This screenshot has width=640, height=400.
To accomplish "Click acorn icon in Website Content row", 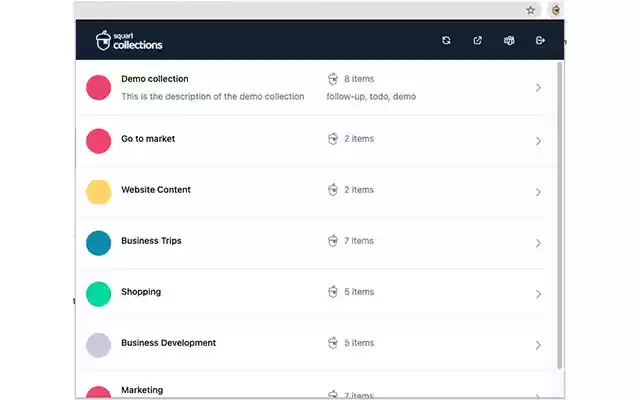I will pyautogui.click(x=333, y=190).
